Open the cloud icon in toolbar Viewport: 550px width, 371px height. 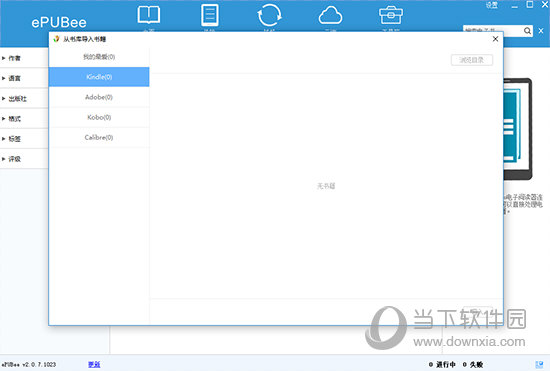point(330,16)
